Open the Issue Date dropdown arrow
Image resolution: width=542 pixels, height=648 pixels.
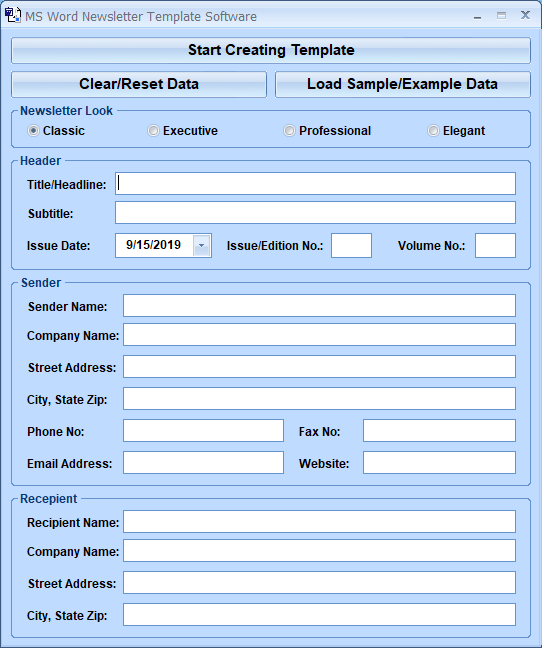coord(202,245)
